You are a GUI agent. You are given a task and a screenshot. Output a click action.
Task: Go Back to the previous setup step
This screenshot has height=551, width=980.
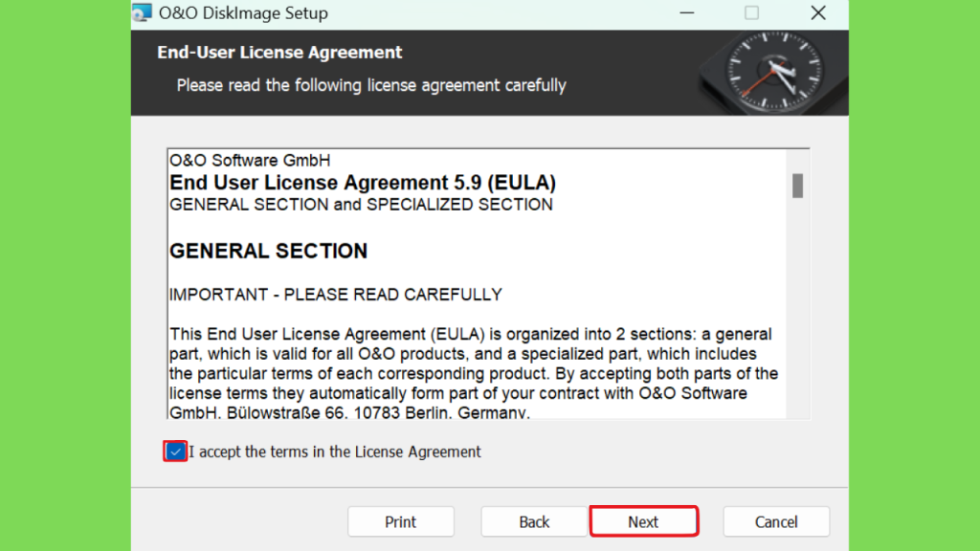[534, 521]
